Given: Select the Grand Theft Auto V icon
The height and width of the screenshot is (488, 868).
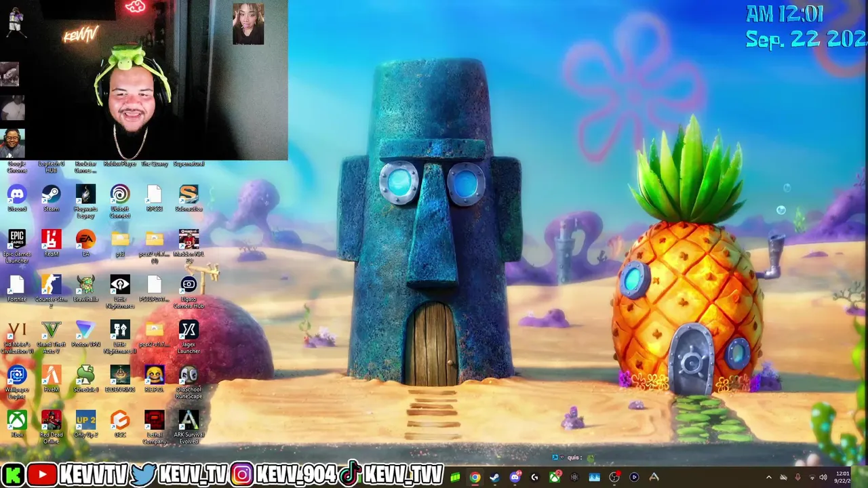Looking at the screenshot, I should pyautogui.click(x=51, y=338).
